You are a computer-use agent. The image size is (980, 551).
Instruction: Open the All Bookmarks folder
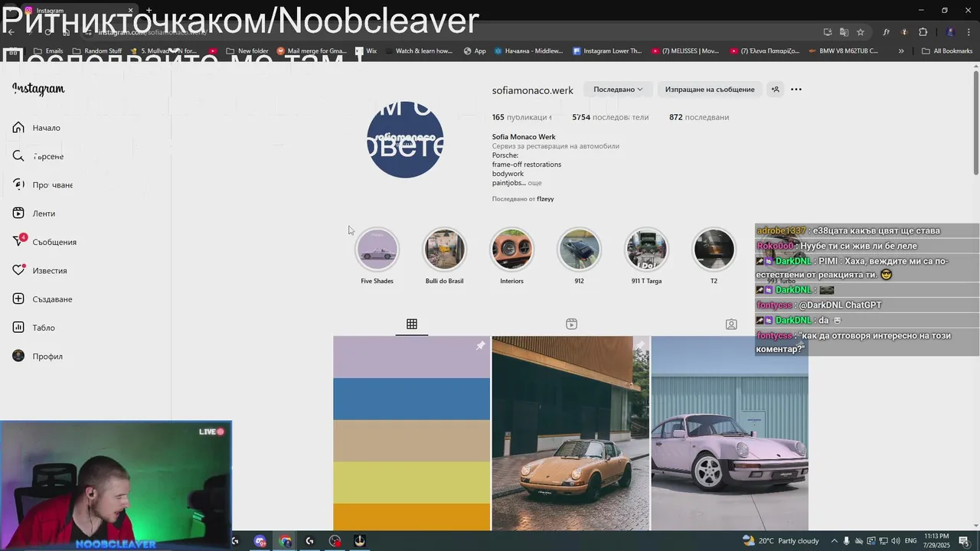click(x=947, y=51)
